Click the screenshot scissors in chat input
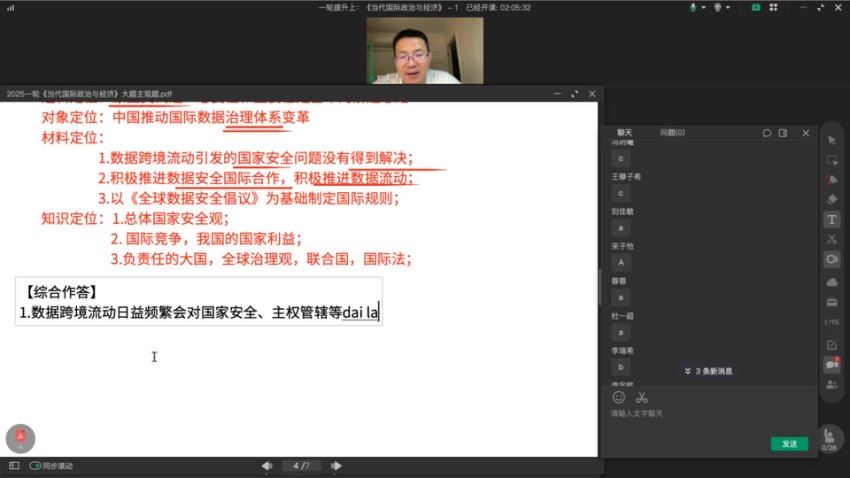 click(x=642, y=397)
